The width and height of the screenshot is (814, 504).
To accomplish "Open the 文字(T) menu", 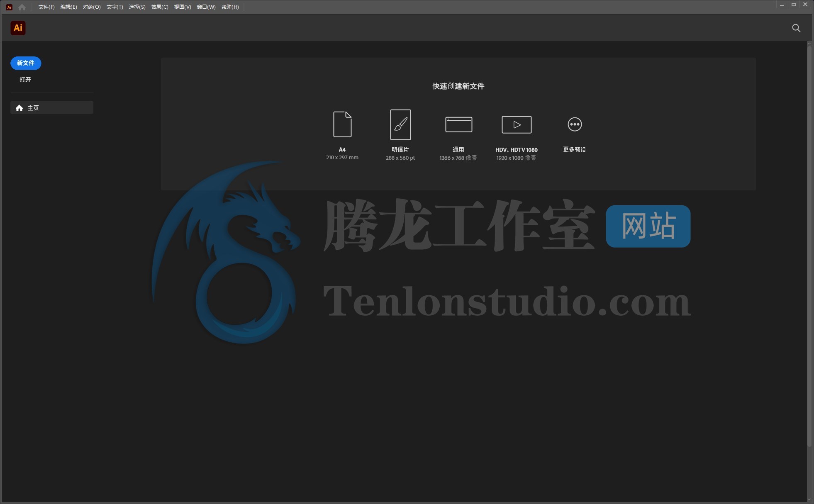I will (115, 7).
